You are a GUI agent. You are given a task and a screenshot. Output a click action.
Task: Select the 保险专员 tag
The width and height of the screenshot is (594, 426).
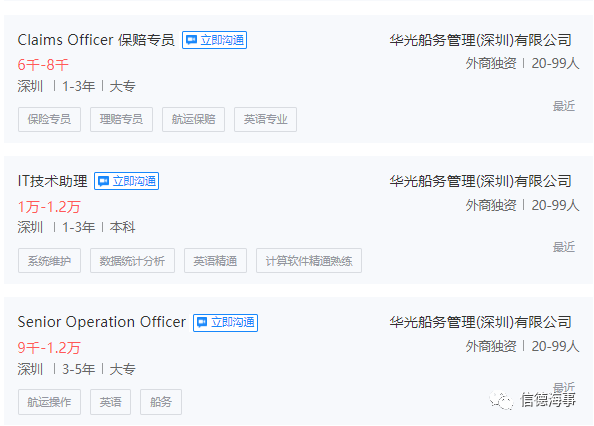49,119
